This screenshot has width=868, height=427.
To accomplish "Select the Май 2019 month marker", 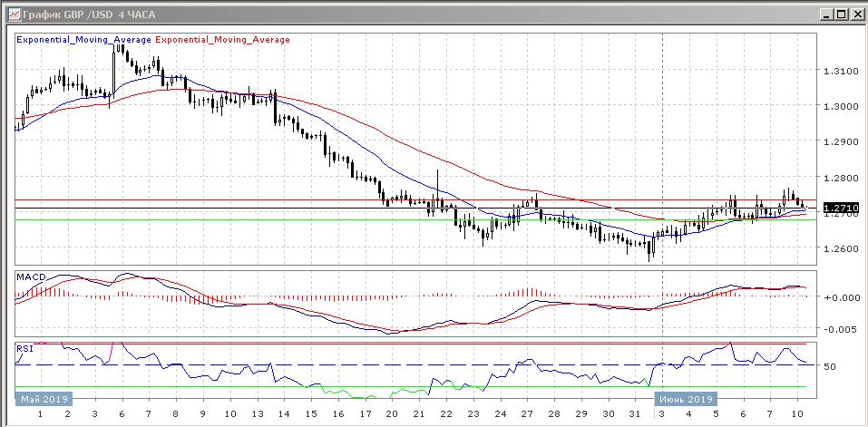I will point(44,398).
